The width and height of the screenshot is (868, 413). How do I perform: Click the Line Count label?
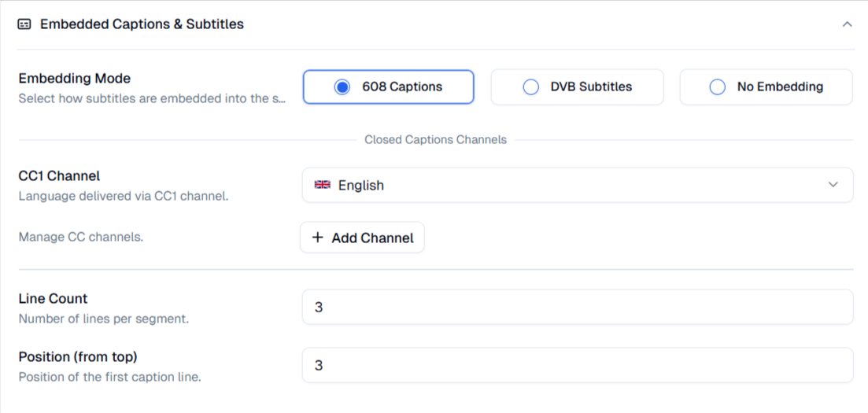click(x=53, y=299)
